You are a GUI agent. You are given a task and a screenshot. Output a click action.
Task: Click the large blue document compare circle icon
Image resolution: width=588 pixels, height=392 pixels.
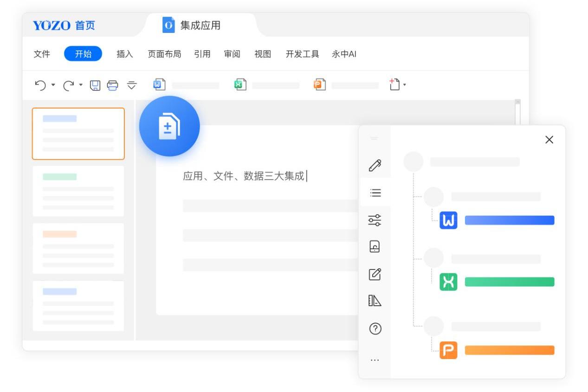coord(169,126)
